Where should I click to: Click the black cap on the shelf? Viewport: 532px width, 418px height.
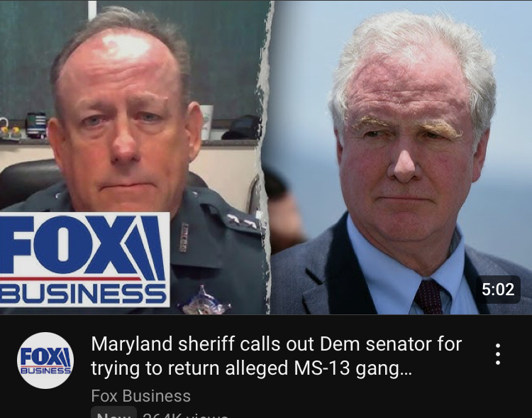[x=242, y=128]
